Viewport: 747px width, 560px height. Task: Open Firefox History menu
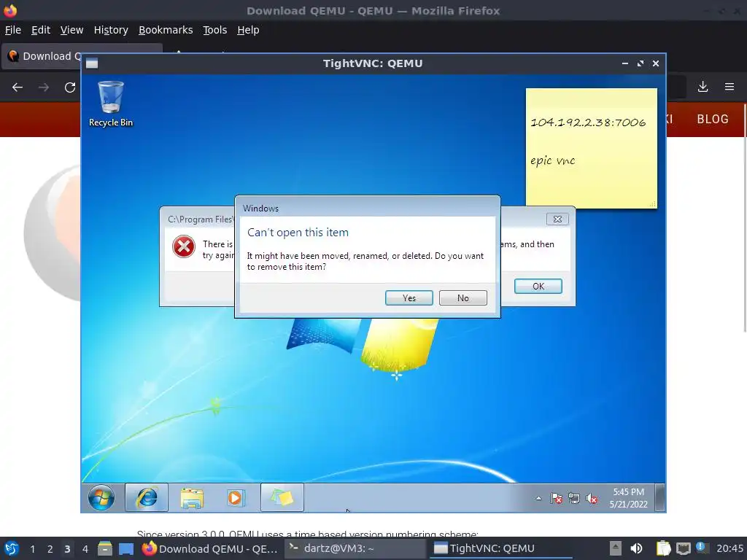[x=111, y=30]
